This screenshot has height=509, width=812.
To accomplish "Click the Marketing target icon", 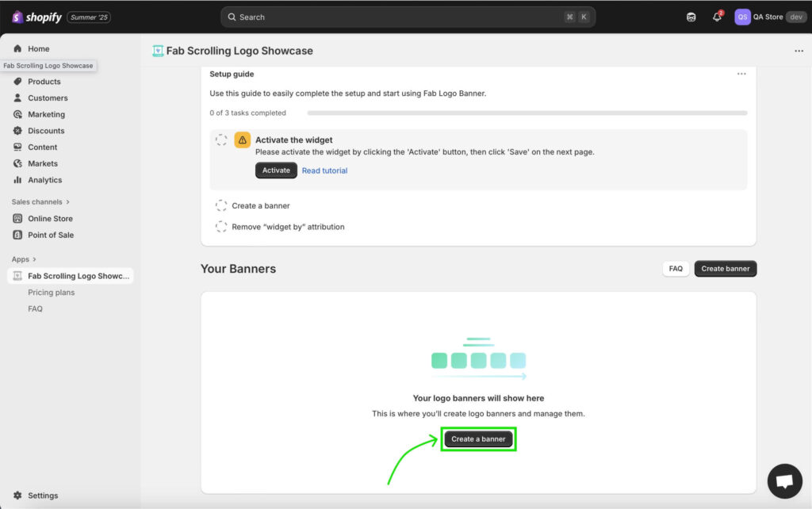I will tap(17, 114).
